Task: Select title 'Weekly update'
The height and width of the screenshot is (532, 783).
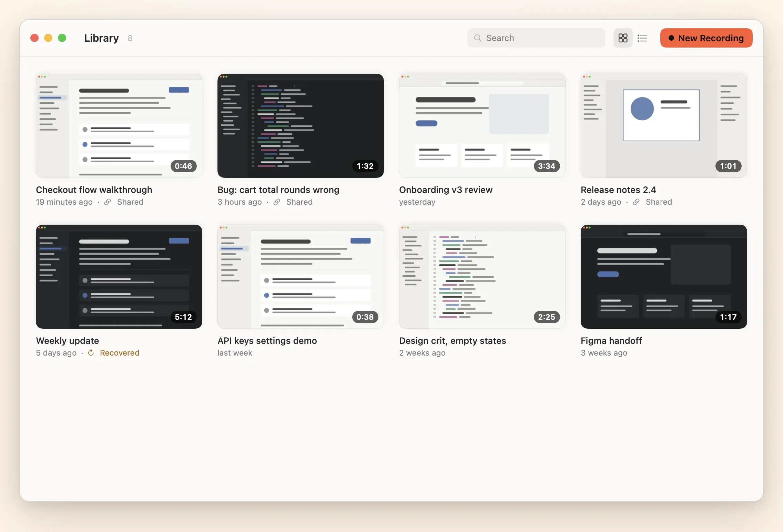Action: click(68, 341)
